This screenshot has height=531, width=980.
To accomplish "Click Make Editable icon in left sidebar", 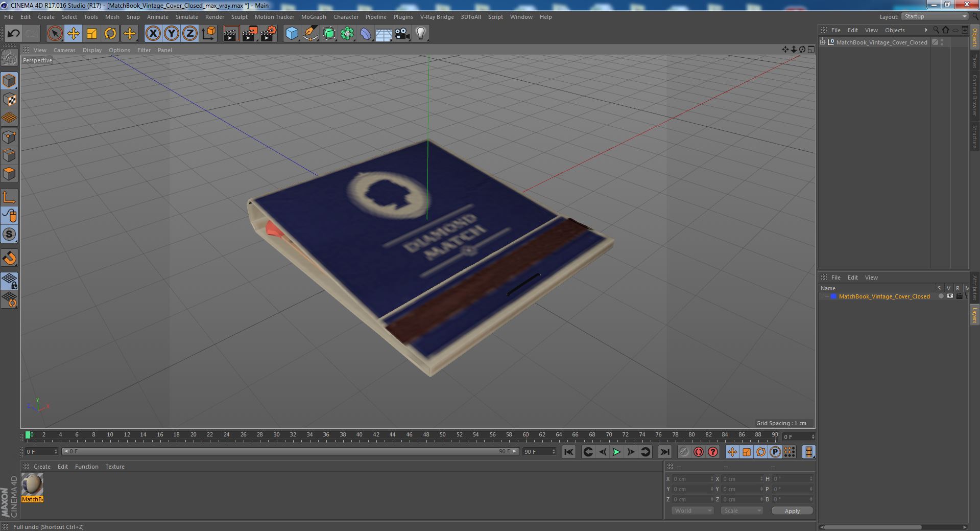I will (9, 58).
